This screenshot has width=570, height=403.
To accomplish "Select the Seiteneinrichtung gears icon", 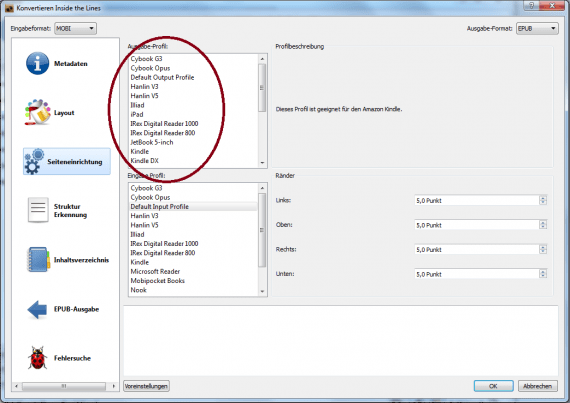I will pyautogui.click(x=34, y=162).
